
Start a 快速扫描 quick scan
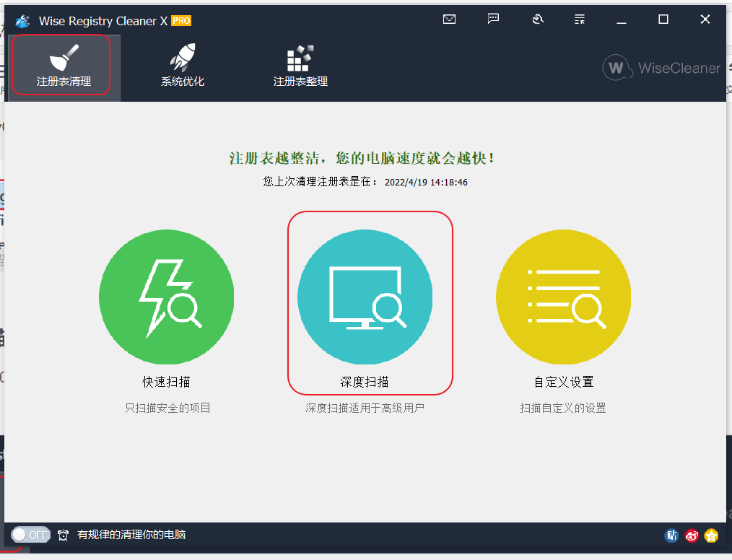point(166,297)
